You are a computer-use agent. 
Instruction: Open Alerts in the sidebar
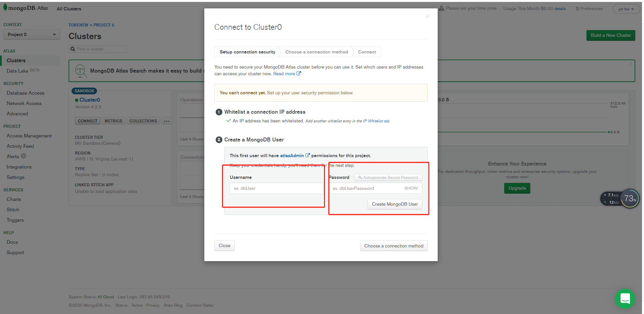click(13, 156)
